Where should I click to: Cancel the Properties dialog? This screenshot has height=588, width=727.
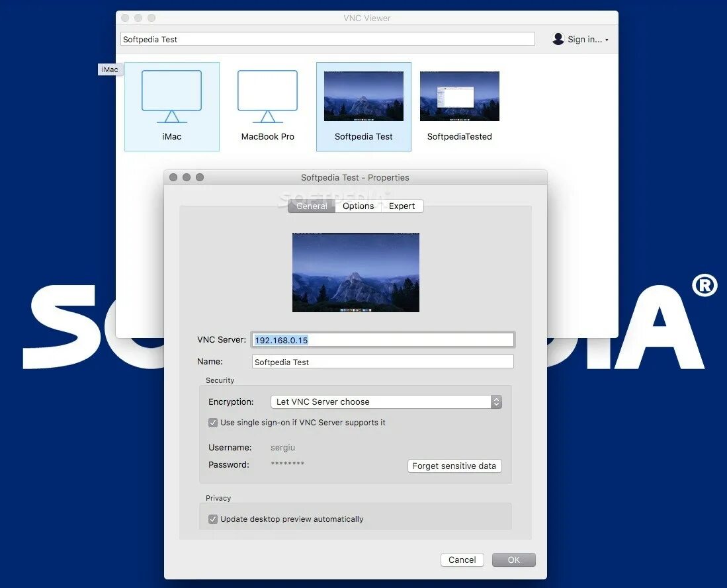click(x=462, y=560)
